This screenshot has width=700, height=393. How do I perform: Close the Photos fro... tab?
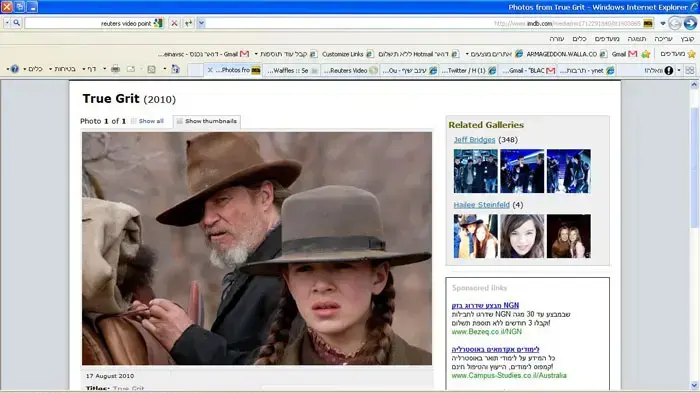point(210,70)
